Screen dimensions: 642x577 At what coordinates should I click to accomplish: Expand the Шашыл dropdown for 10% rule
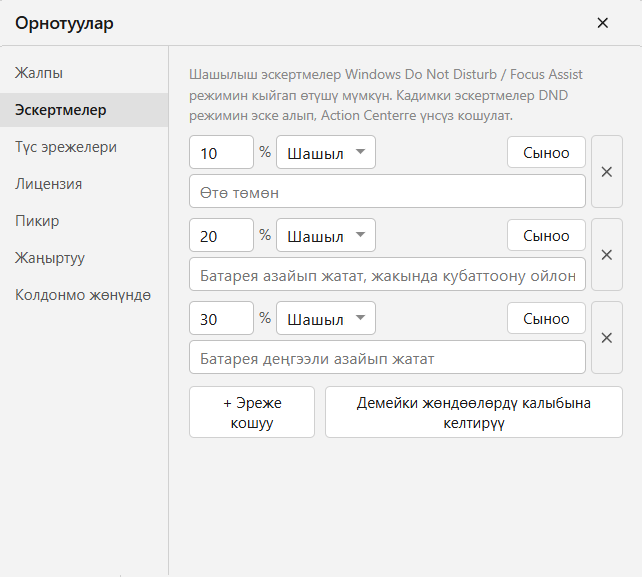coord(326,152)
